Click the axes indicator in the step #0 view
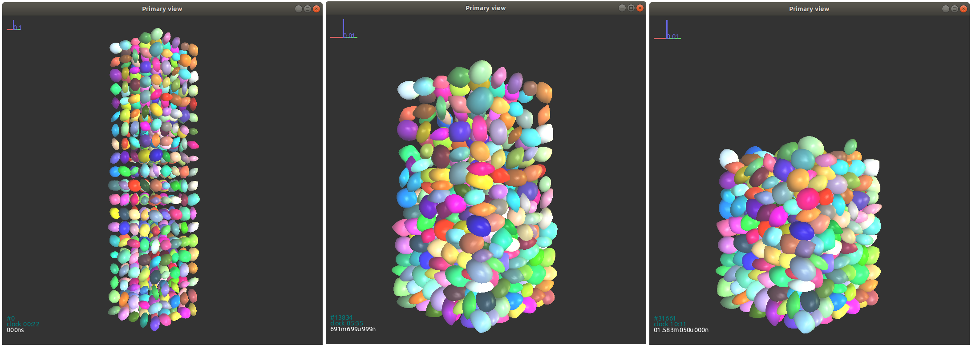 14,26
